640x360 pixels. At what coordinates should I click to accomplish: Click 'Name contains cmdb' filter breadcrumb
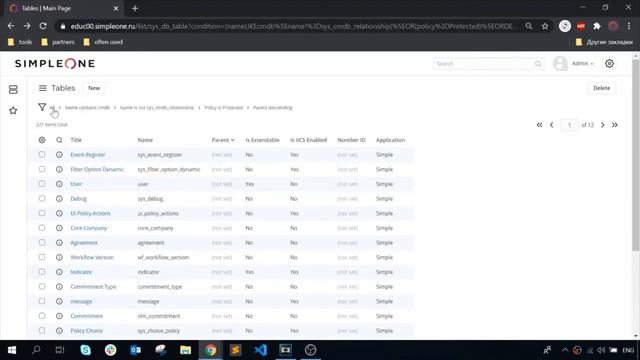click(x=87, y=108)
